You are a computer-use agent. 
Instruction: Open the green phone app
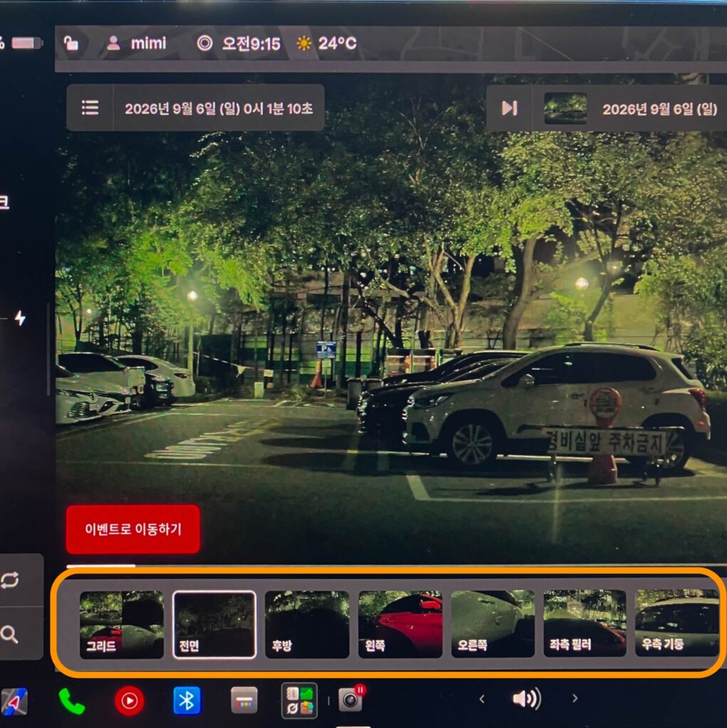click(x=72, y=701)
